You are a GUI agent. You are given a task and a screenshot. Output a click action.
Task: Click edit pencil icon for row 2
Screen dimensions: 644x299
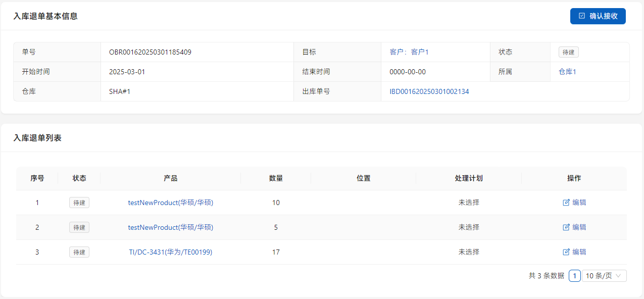[566, 227]
